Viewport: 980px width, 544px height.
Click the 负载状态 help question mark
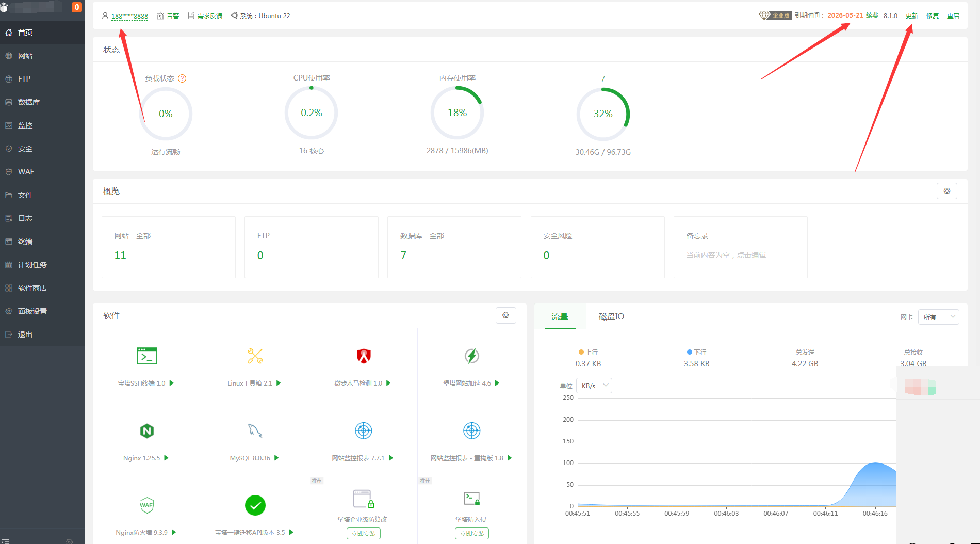pyautogui.click(x=182, y=78)
